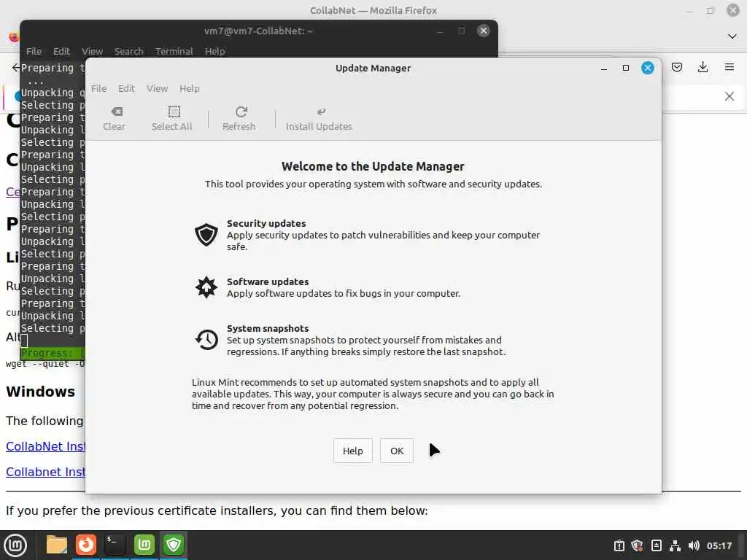Switch to the Terminal taskbar icon
The width and height of the screenshot is (747, 560).
click(115, 545)
